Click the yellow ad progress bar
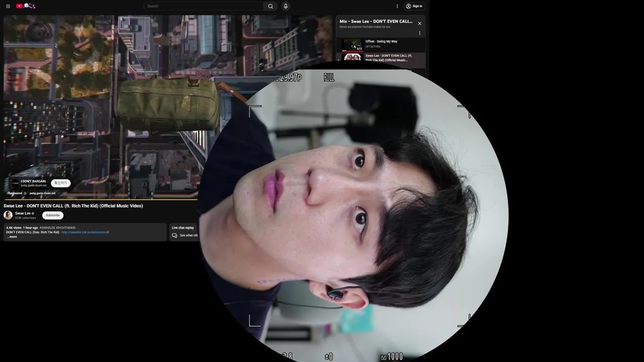Image resolution: width=644 pixels, height=362 pixels. click(x=101, y=200)
